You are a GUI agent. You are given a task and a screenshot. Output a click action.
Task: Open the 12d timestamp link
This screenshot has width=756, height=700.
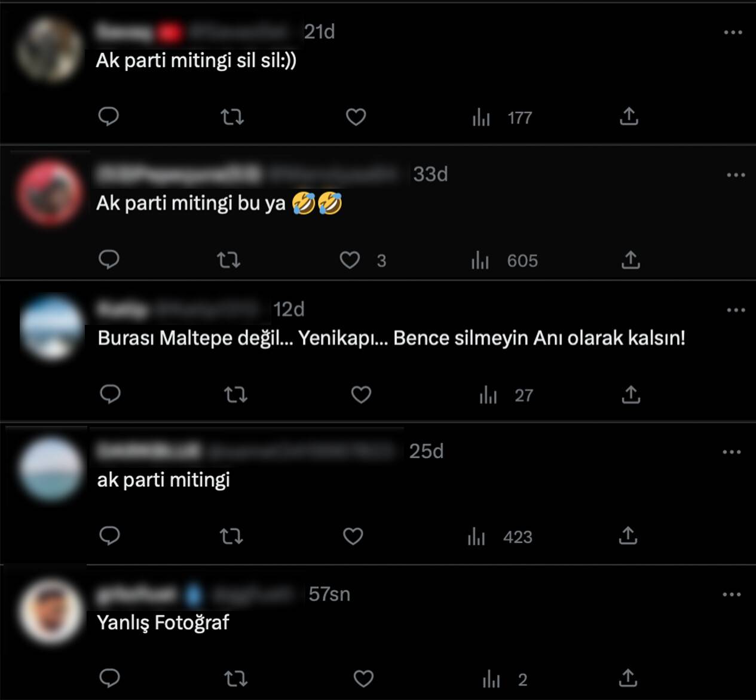coord(289,309)
